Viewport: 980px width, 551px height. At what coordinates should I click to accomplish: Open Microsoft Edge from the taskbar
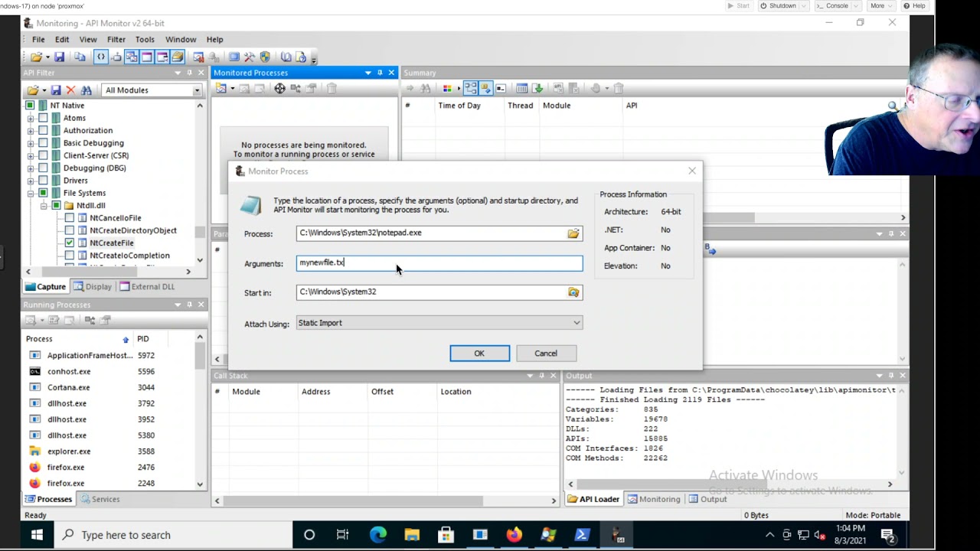point(378,535)
